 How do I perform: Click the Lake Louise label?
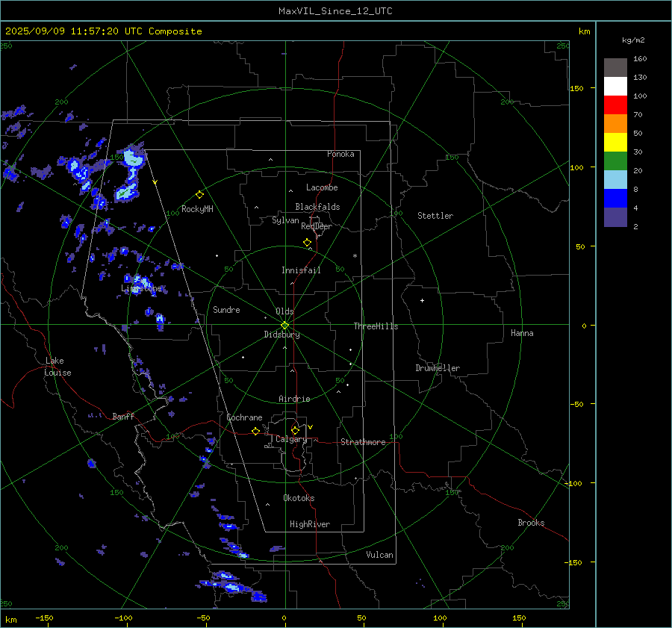pyautogui.click(x=57, y=367)
